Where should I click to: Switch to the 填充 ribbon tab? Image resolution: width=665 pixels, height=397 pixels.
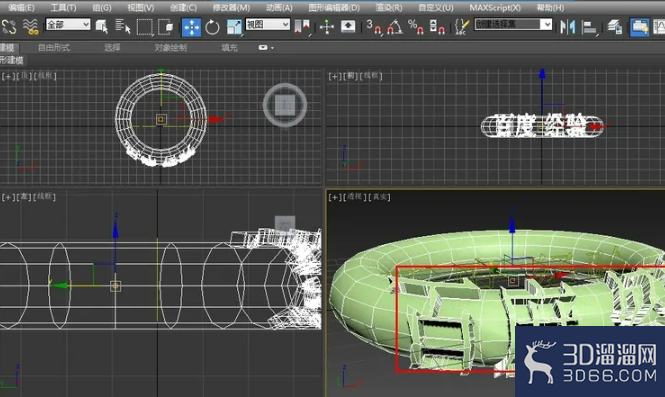point(229,48)
